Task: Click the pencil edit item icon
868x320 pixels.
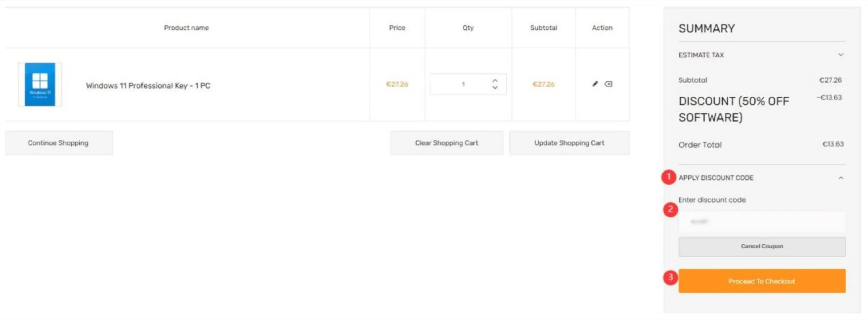Action: [595, 84]
